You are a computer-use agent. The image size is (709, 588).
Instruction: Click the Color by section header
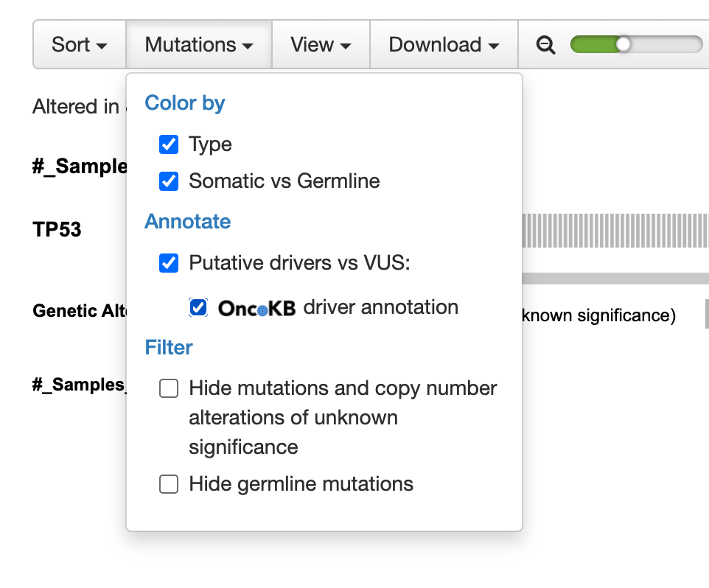(x=185, y=104)
